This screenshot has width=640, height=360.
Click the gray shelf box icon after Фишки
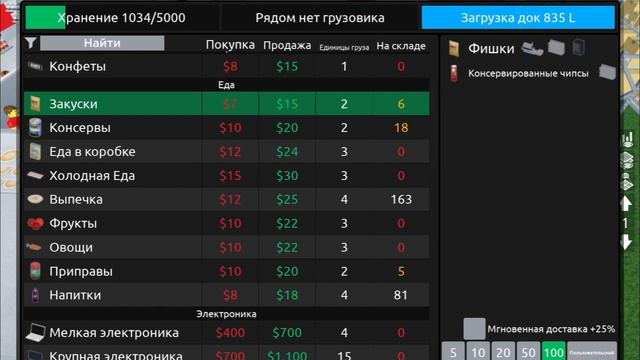(x=556, y=48)
